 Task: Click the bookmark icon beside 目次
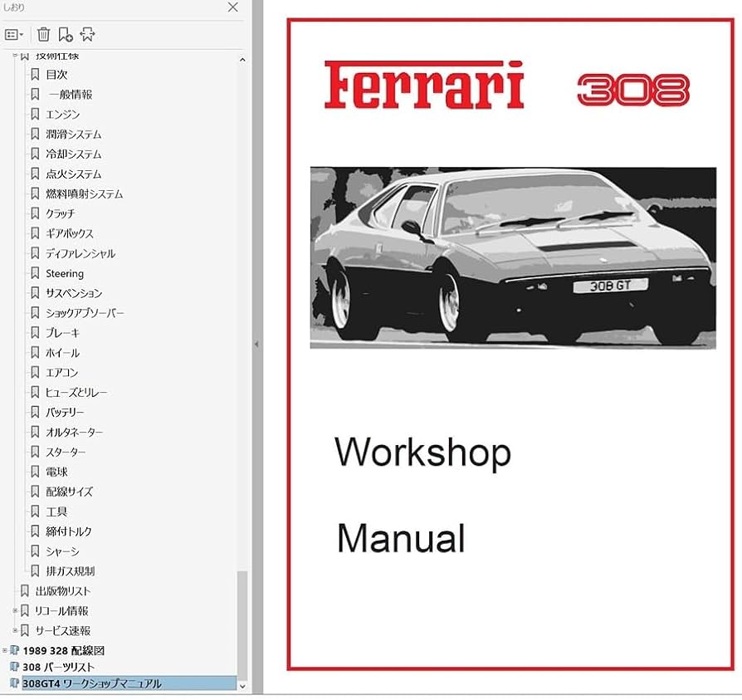point(34,74)
